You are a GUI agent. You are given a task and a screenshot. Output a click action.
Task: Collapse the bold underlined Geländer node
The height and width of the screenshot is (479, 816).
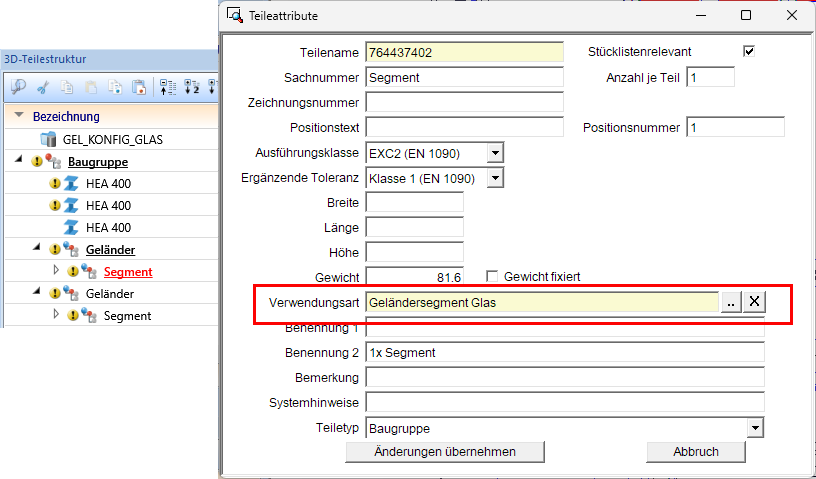[36, 248]
